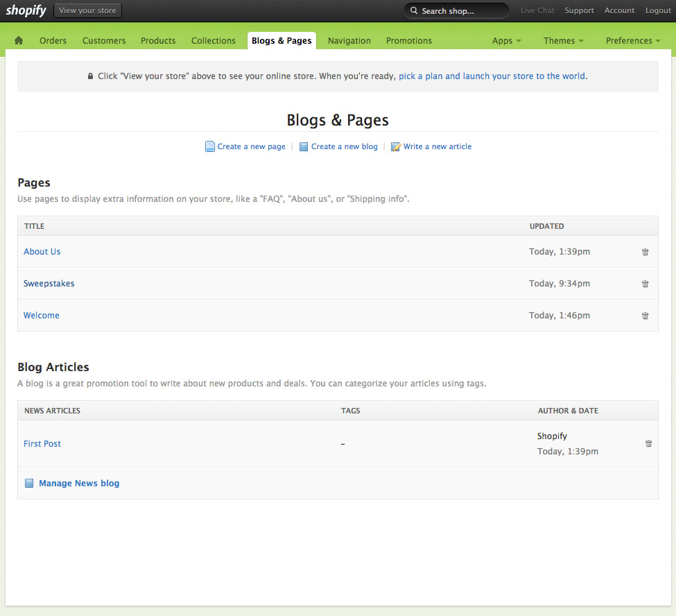Switch to the Collections tab
This screenshot has height=616, width=676.
click(214, 40)
